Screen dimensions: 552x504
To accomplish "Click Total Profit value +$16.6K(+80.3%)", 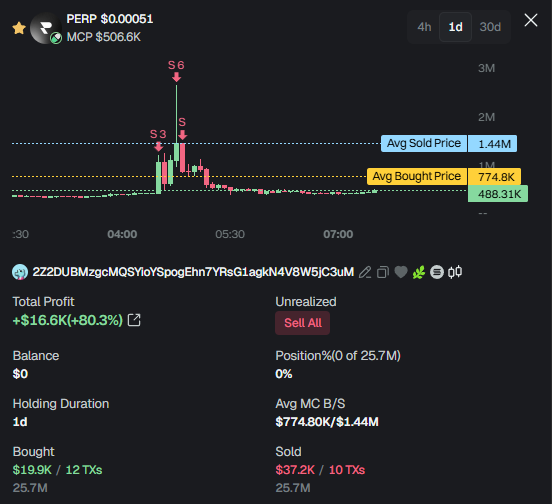I will [x=68, y=320].
